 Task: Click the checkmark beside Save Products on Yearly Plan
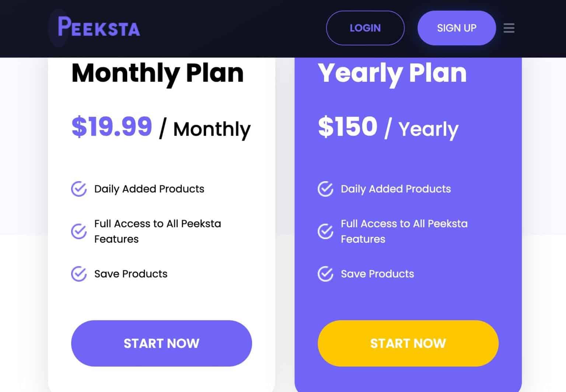pos(325,274)
